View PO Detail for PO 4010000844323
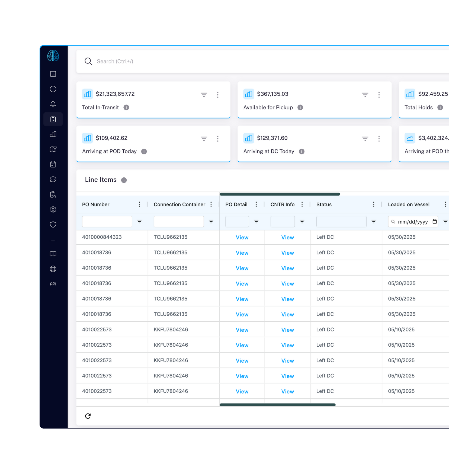Image resolution: width=449 pixels, height=476 pixels. (242, 237)
